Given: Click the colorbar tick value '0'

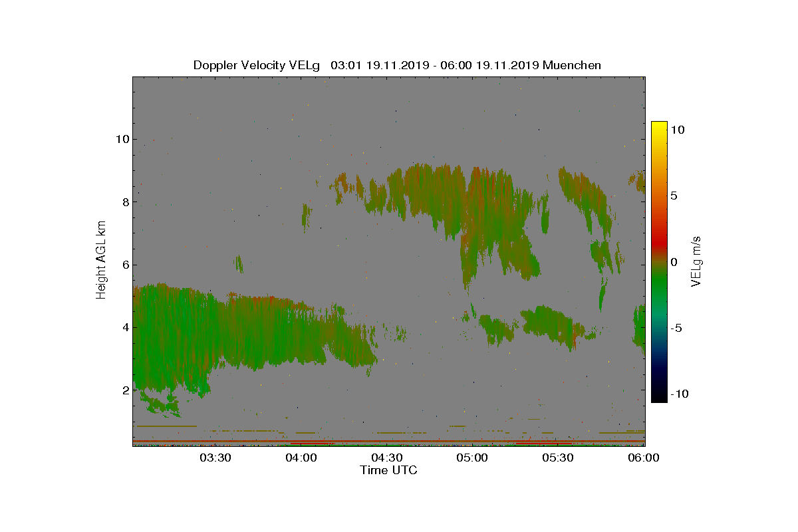Looking at the screenshot, I should pyautogui.click(x=674, y=262).
